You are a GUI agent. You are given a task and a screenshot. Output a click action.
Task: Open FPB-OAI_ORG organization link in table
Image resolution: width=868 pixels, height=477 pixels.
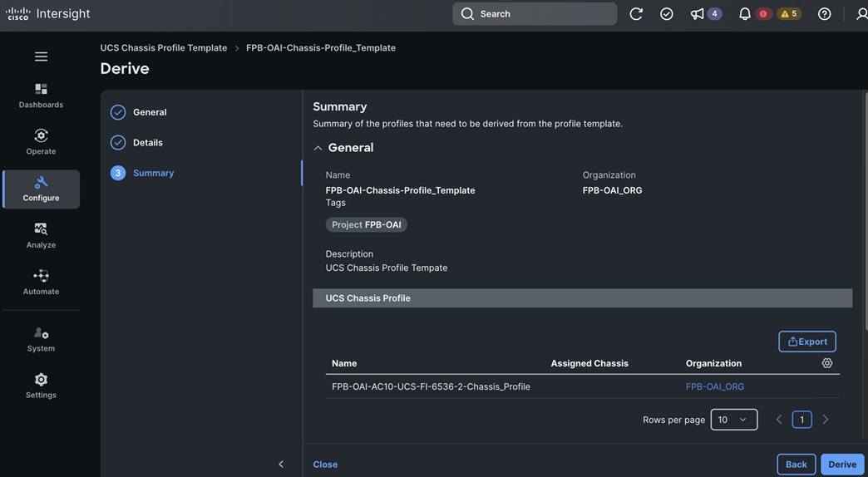715,386
